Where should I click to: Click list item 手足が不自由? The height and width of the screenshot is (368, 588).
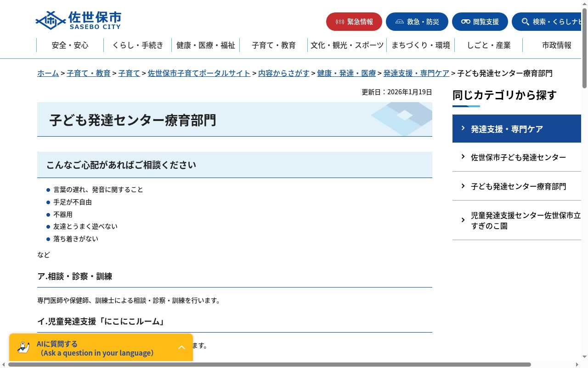[x=73, y=202]
